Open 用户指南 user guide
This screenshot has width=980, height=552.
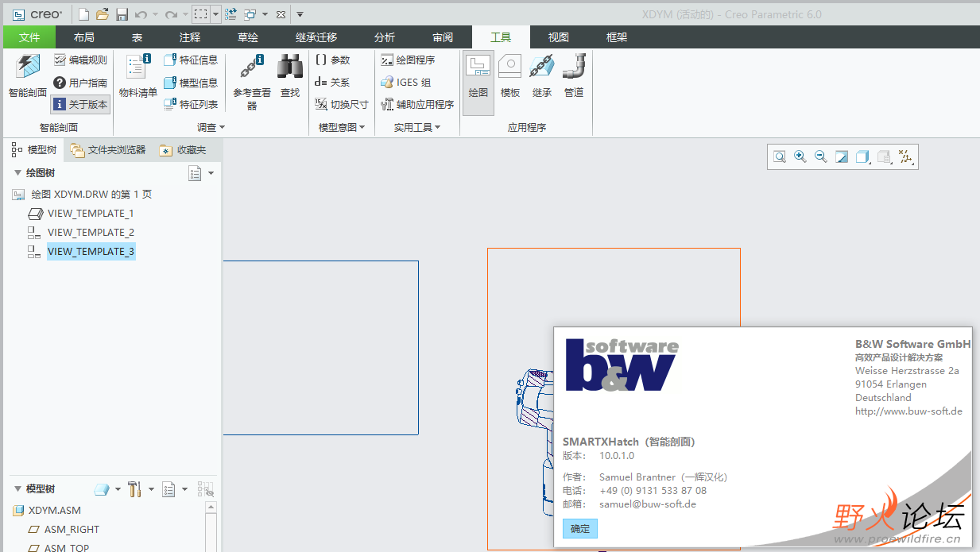coord(80,82)
